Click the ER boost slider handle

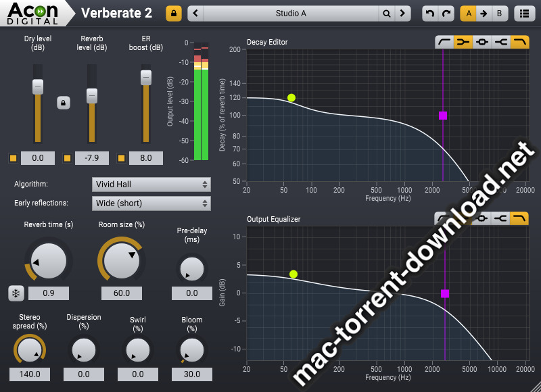pos(146,78)
